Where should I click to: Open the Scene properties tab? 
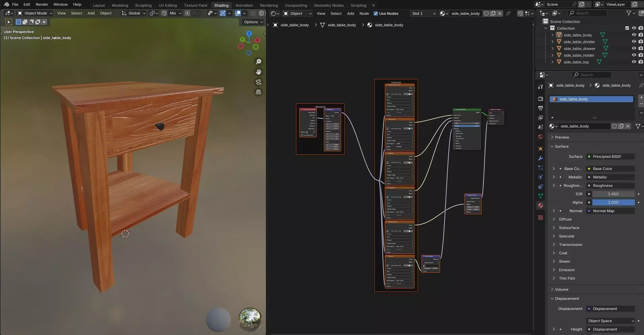tap(541, 127)
